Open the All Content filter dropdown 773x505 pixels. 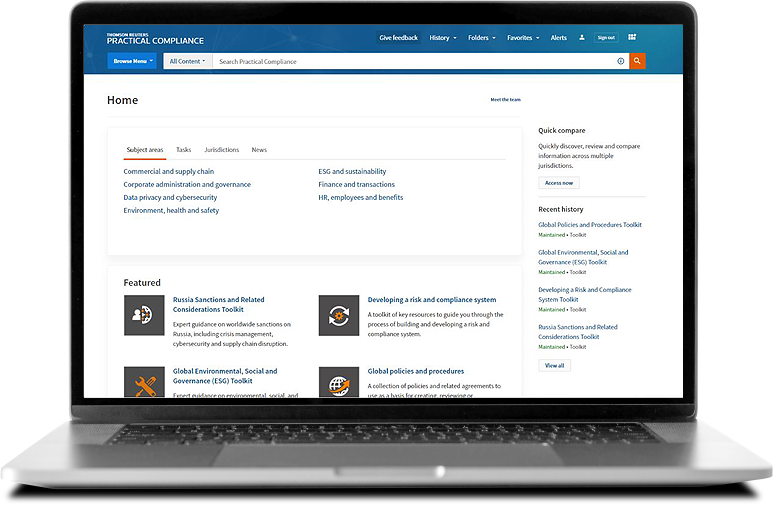(x=187, y=61)
